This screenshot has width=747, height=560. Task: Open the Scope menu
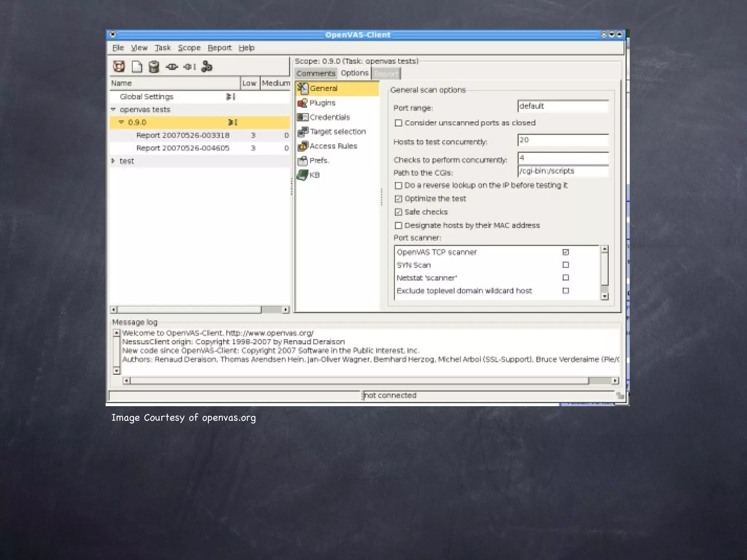coord(189,48)
